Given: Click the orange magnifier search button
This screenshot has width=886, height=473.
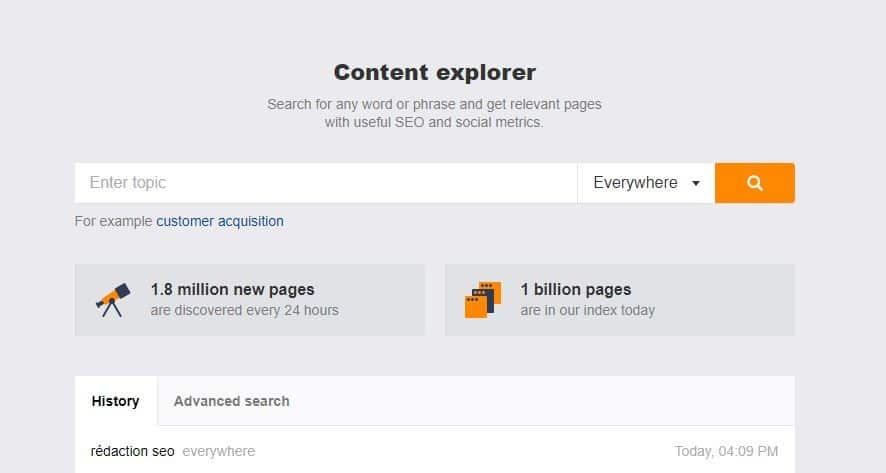Looking at the screenshot, I should pos(754,183).
